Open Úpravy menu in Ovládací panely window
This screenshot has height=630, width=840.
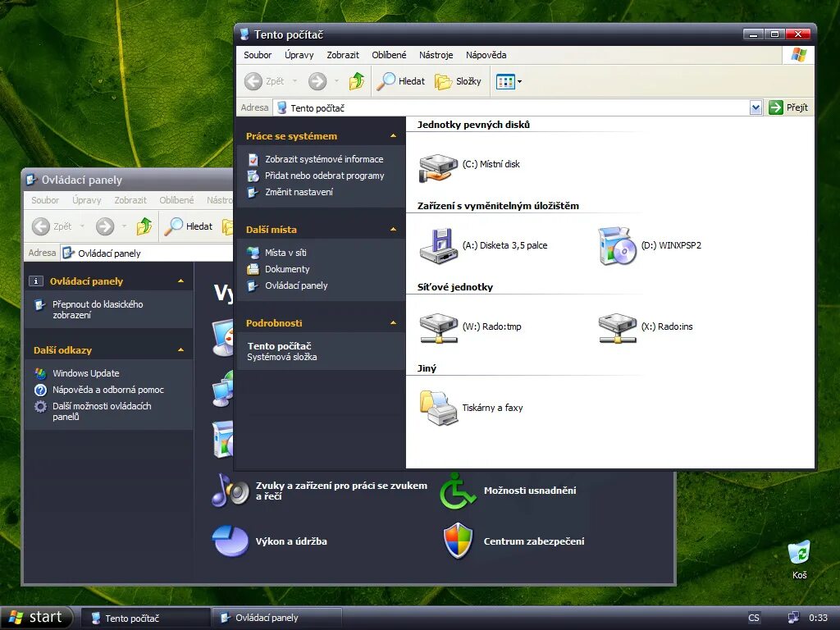[87, 200]
